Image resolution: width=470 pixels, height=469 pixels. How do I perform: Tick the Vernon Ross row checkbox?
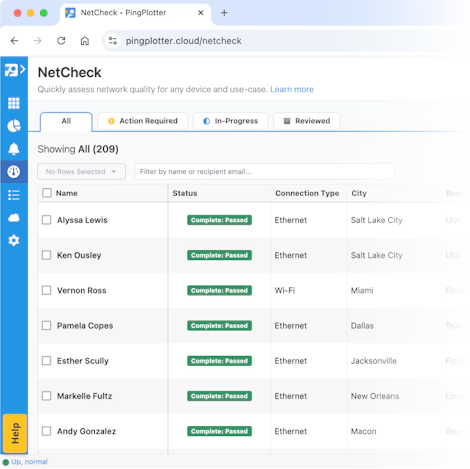(x=46, y=290)
